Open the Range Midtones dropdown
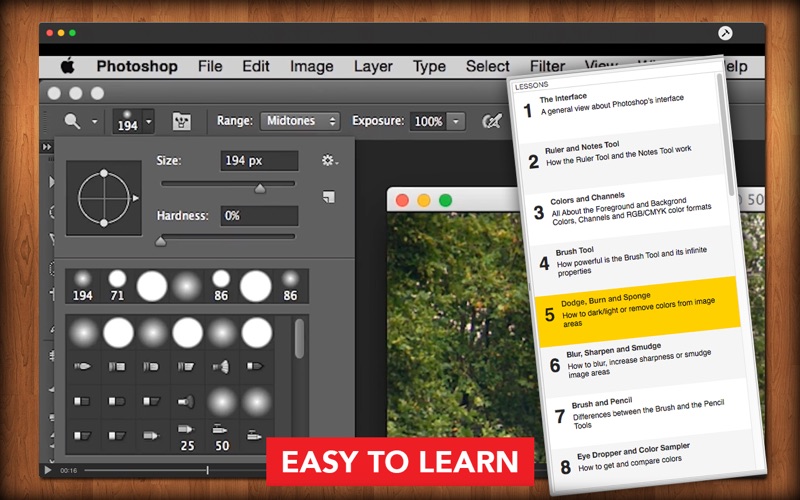 300,121
